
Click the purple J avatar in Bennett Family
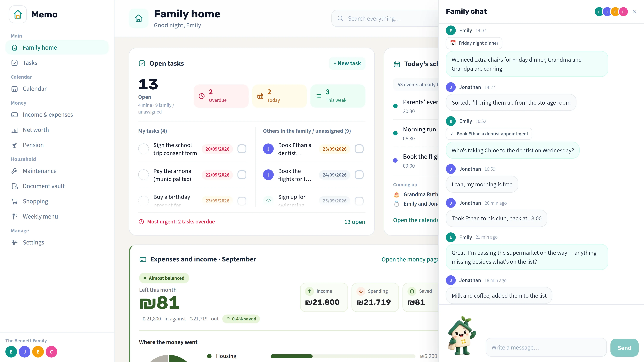point(24,352)
